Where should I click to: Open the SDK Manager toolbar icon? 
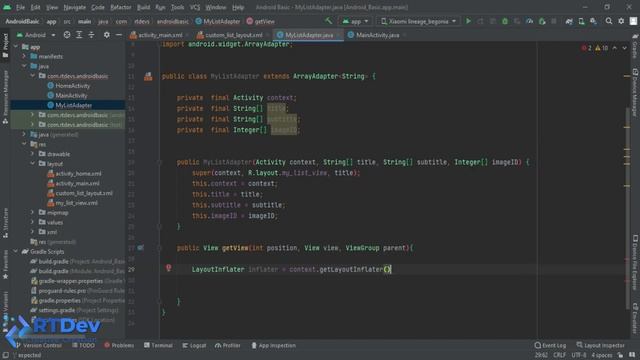593,21
